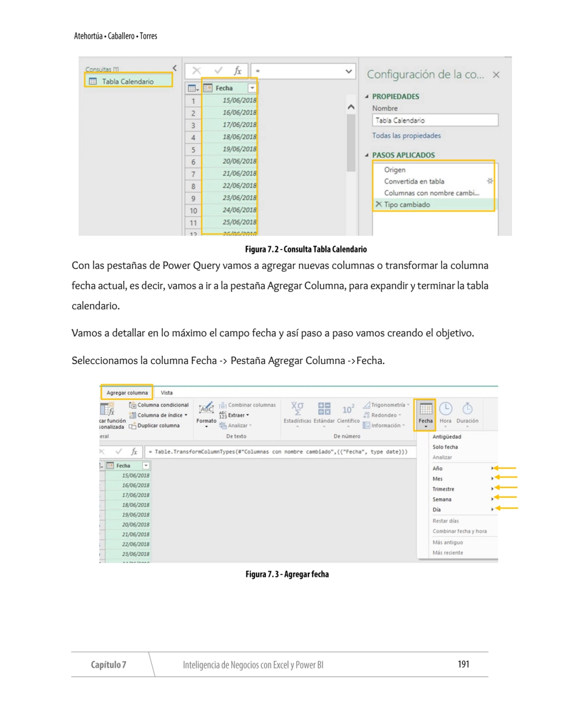This screenshot has width=563, height=728.
Task: Choose Más reciente from the Fecha menu
Action: pyautogui.click(x=447, y=553)
